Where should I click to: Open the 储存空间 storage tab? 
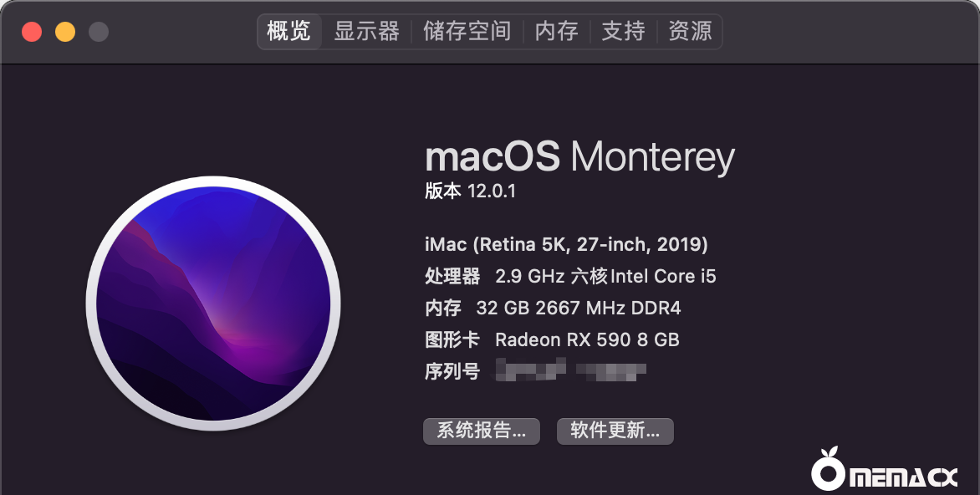(x=467, y=32)
